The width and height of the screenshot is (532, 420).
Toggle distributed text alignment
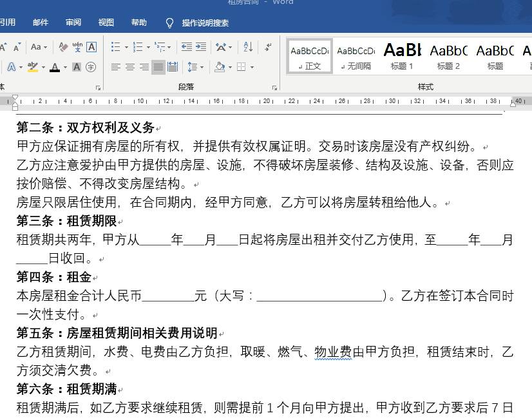[172, 66]
